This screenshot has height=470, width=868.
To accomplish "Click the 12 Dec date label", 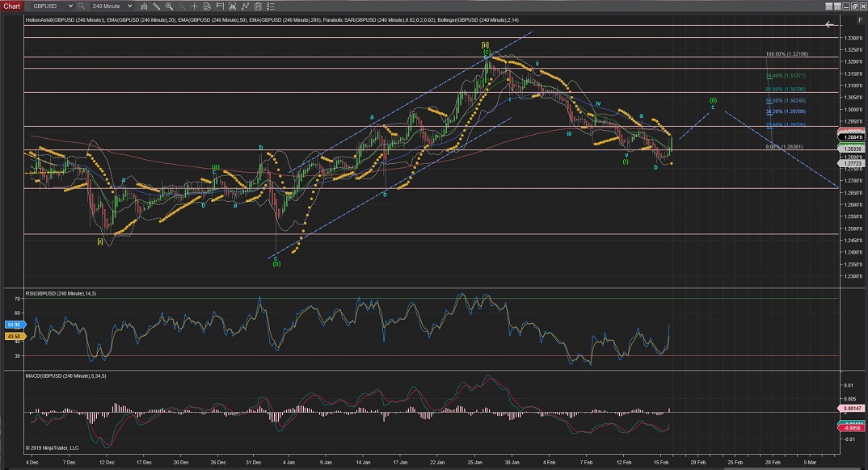I will pyautogui.click(x=107, y=462).
